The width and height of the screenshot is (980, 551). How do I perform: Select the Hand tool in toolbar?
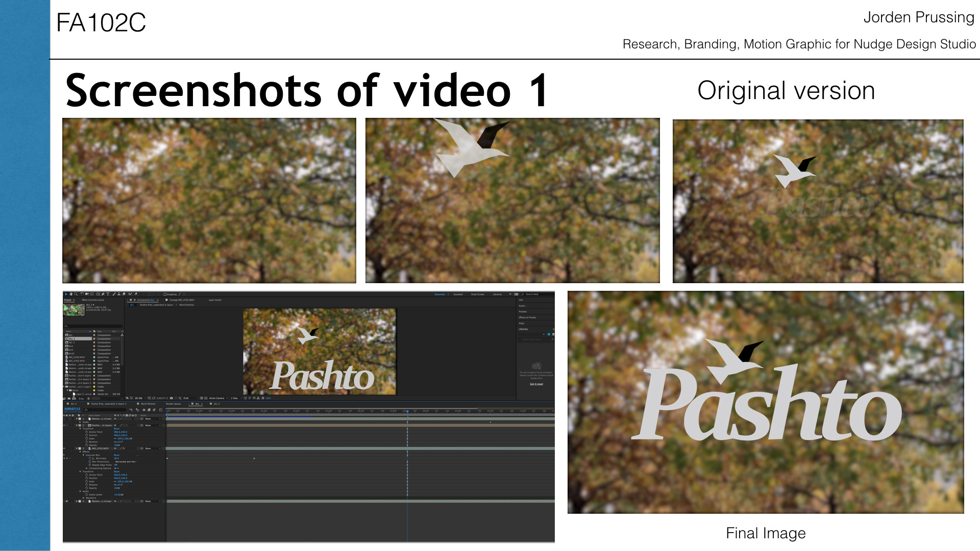[71, 294]
